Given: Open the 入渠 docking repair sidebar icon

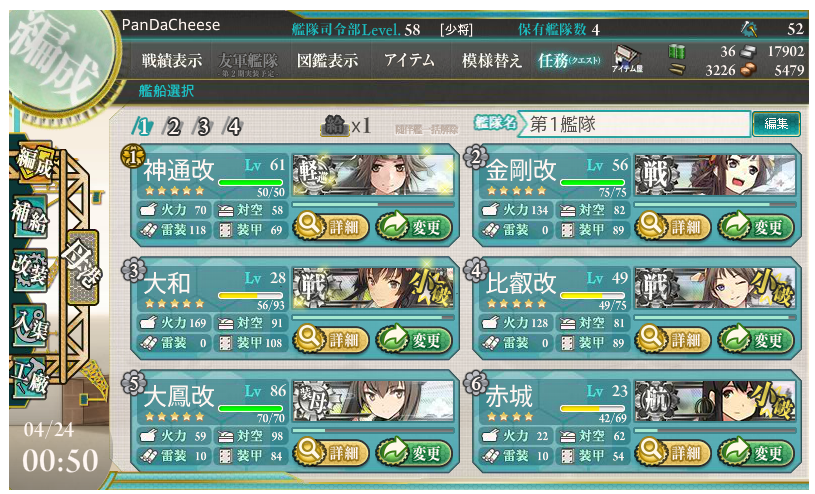Looking at the screenshot, I should (x=30, y=326).
